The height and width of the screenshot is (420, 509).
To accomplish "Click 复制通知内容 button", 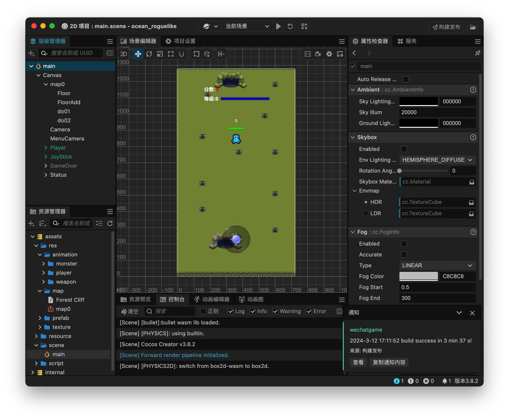I will tap(389, 362).
